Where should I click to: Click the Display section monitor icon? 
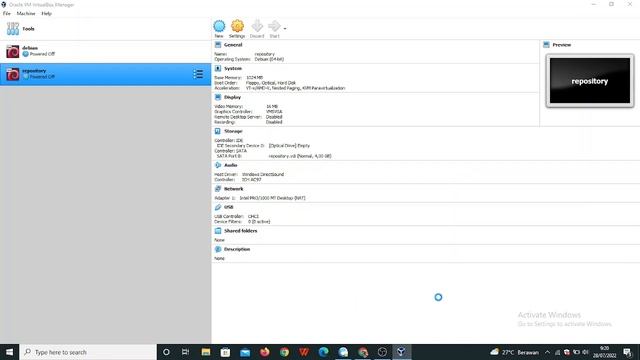coord(218,97)
